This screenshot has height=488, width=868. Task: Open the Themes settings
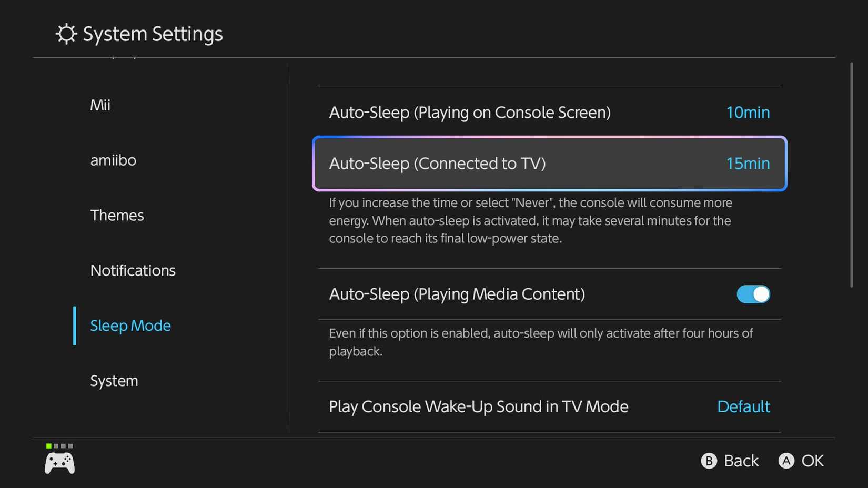pos(117,215)
